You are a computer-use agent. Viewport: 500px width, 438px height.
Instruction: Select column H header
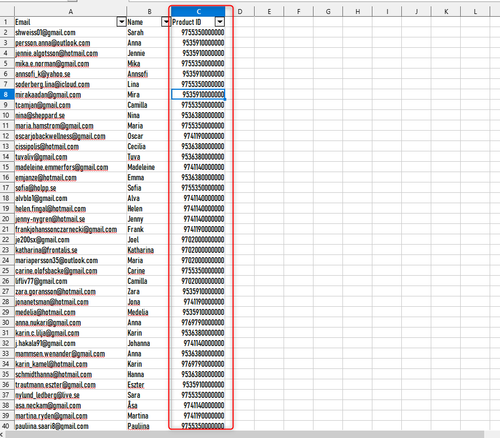357,12
